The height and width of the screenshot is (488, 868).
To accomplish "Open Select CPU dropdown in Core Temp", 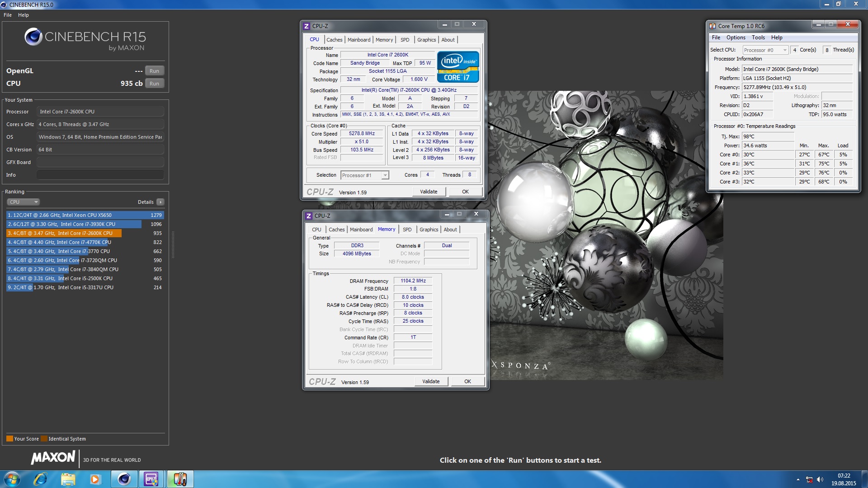I will point(765,50).
